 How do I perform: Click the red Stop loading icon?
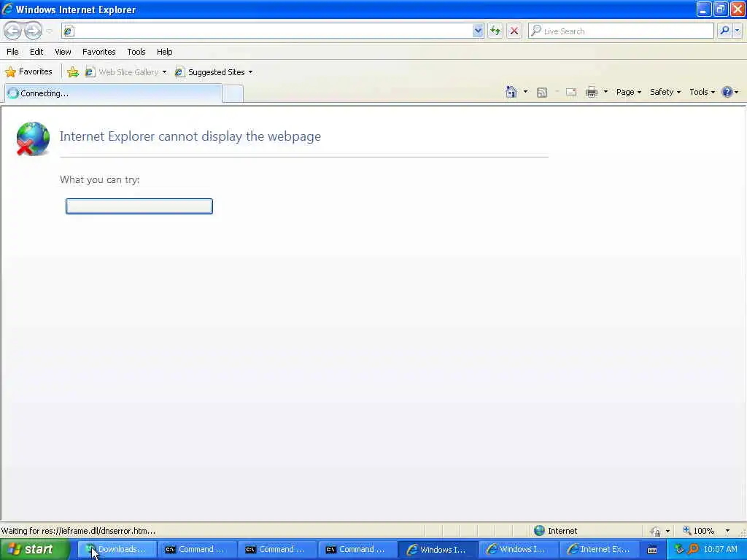click(514, 31)
